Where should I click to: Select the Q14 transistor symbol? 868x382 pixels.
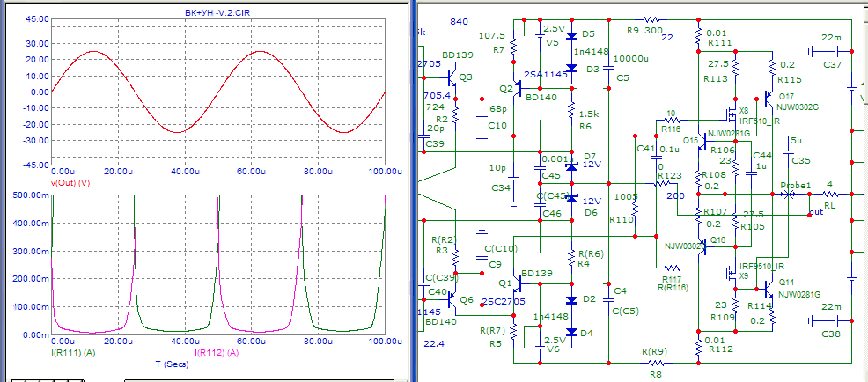pos(768,288)
